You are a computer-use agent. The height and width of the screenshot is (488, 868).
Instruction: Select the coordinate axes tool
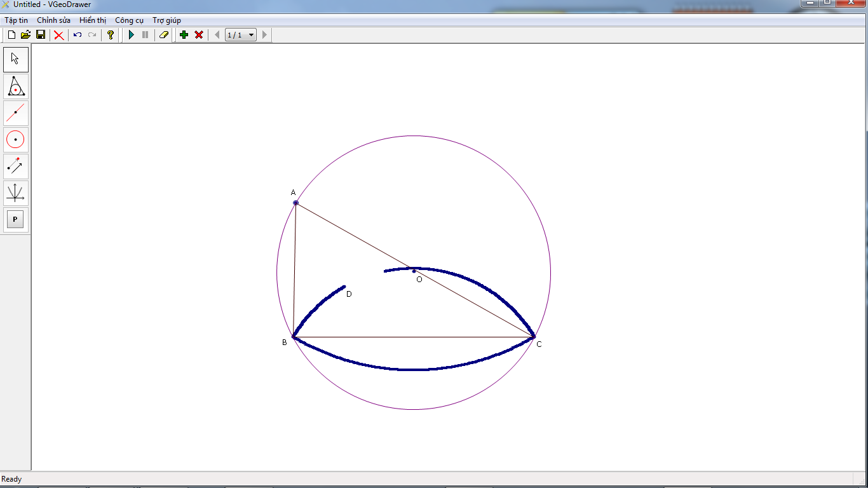pos(16,193)
